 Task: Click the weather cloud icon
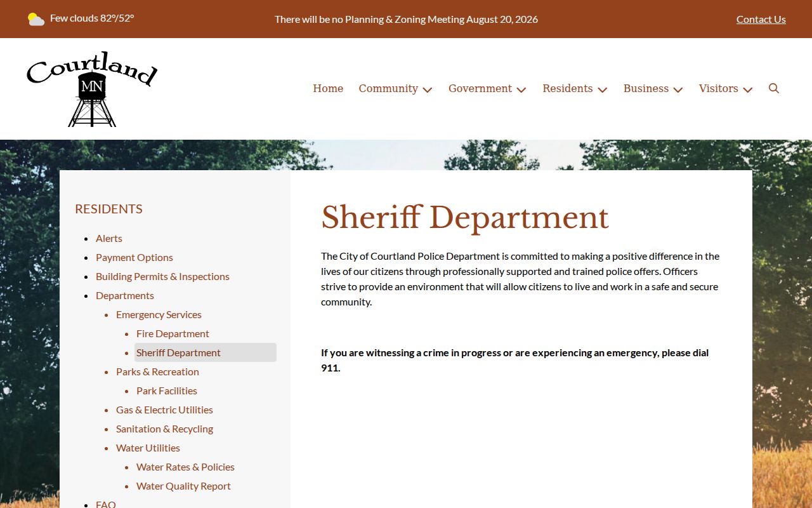tap(36, 19)
